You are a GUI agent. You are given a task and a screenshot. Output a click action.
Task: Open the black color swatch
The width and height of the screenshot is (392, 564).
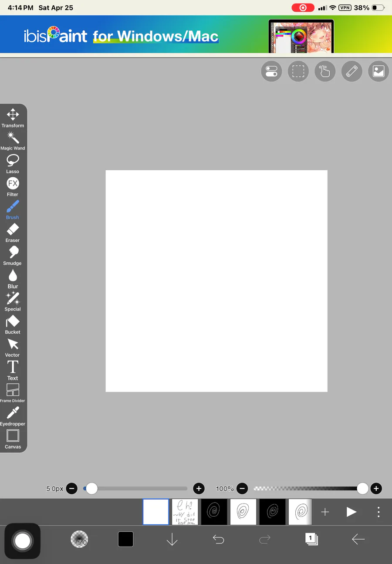tap(126, 539)
